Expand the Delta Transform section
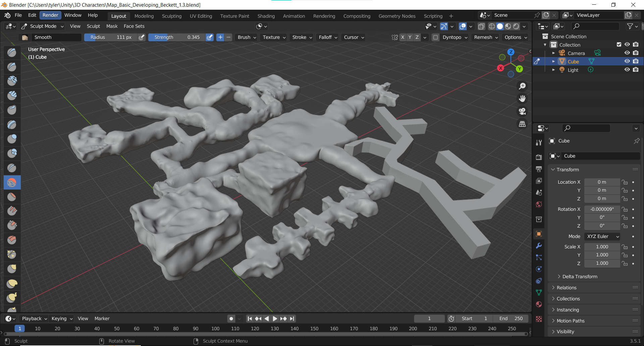 click(x=580, y=277)
